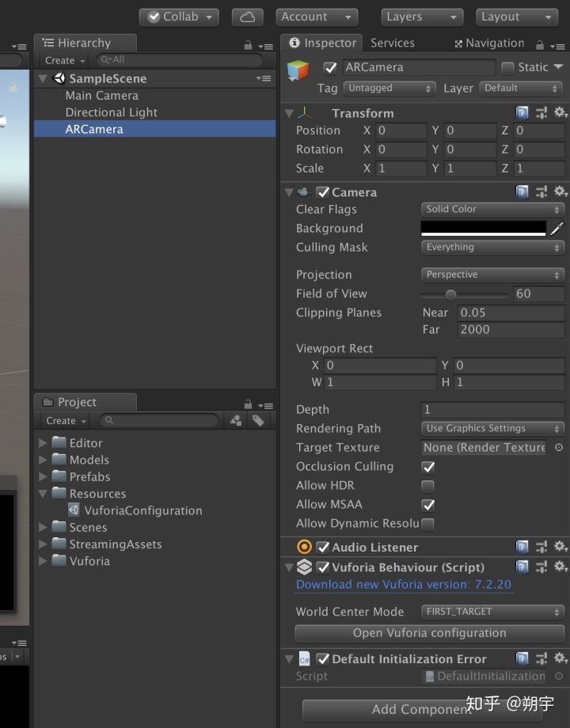Expand the Editor folder in Project
The image size is (570, 728).
click(43, 443)
